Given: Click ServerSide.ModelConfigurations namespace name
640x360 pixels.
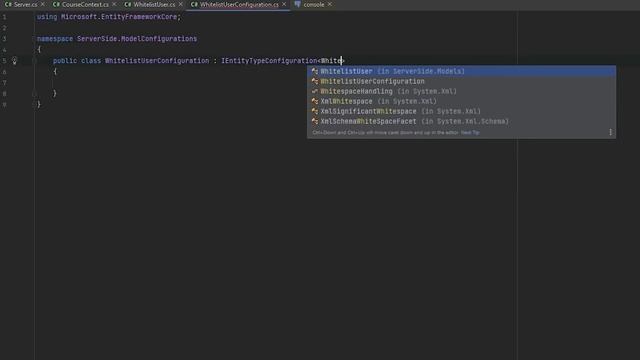Looking at the screenshot, I should click(x=137, y=39).
